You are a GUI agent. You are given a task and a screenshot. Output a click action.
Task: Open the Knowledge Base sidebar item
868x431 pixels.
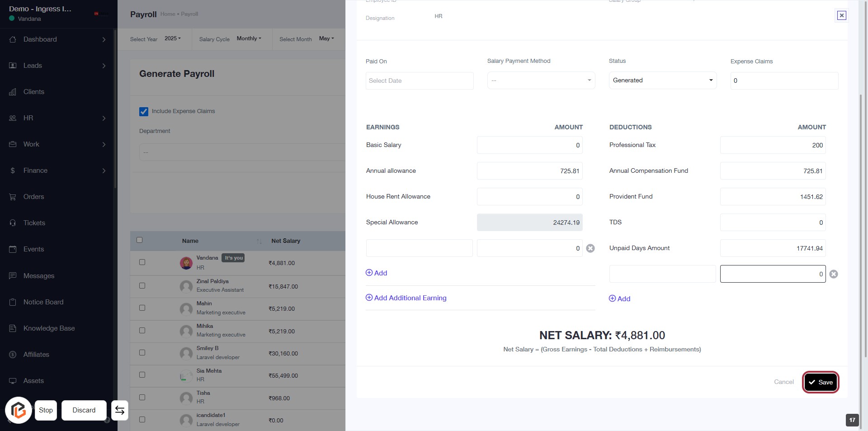click(x=49, y=328)
